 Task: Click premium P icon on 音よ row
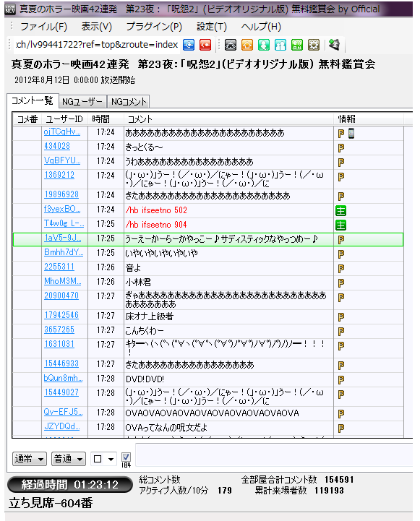341,269
